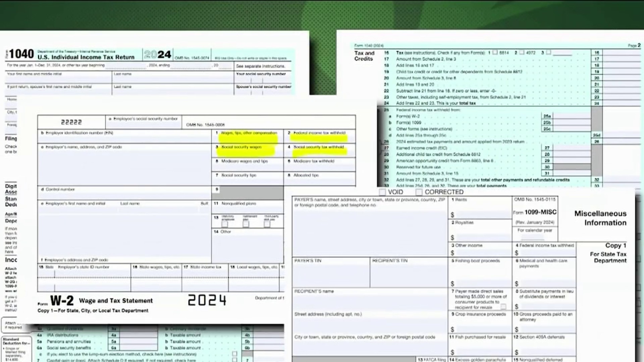Image resolution: width=644 pixels, height=362 pixels.
Task: Click 1099-MISC box 9 Crop insurance proceeds
Action: pos(480,322)
